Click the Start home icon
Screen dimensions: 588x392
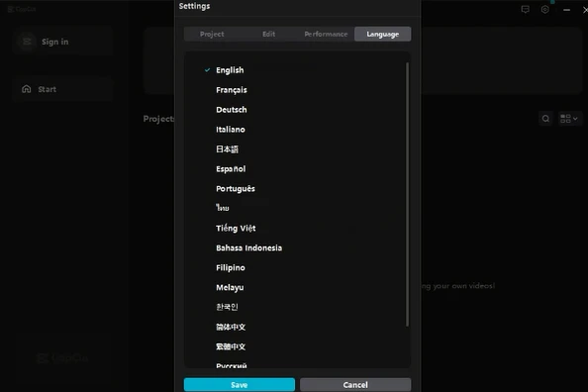27,89
